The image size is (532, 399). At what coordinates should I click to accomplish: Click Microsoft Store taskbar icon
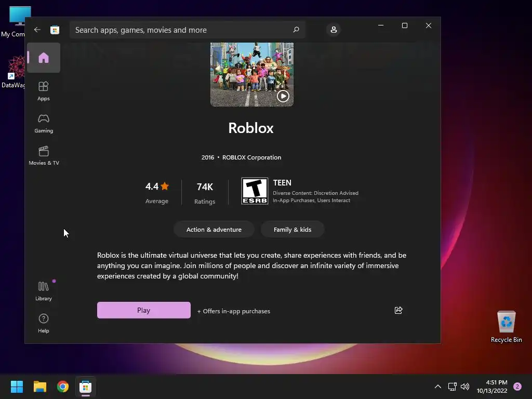click(86, 387)
